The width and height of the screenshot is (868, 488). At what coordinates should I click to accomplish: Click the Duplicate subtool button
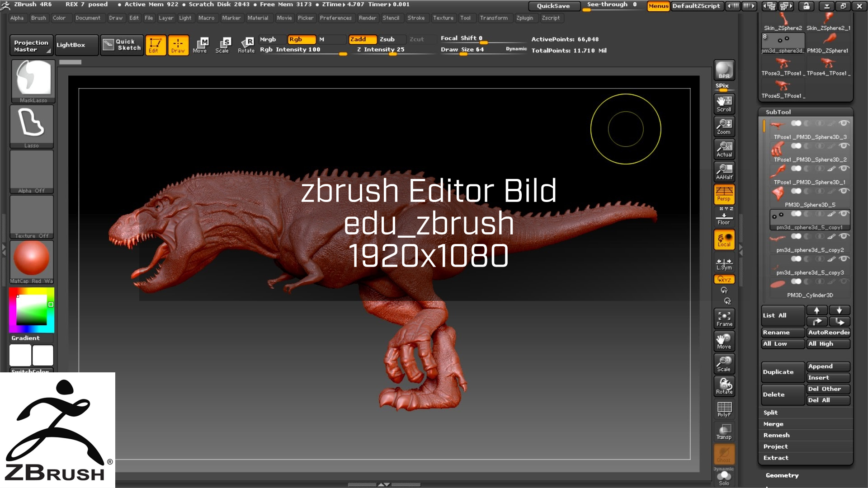coord(783,372)
